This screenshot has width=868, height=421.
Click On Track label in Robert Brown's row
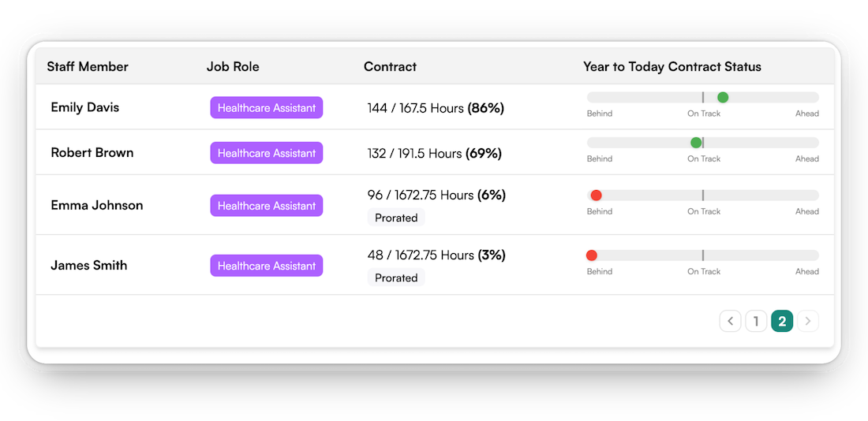click(704, 158)
